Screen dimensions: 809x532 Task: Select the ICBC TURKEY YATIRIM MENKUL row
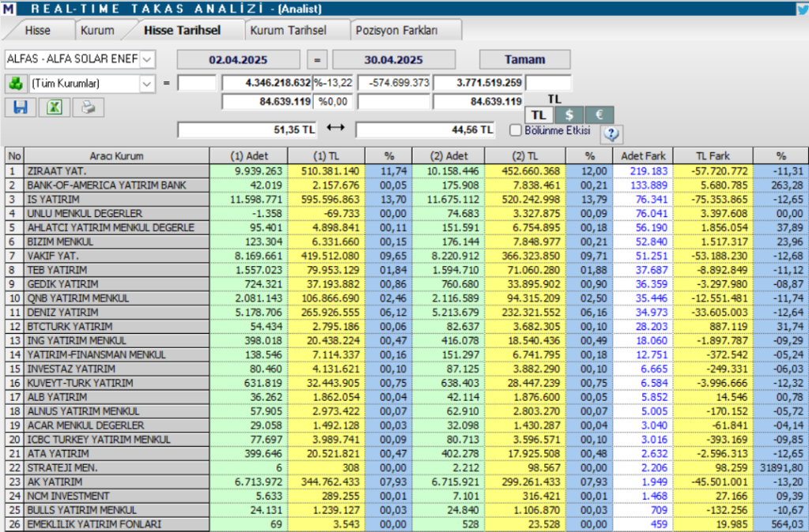407,439
